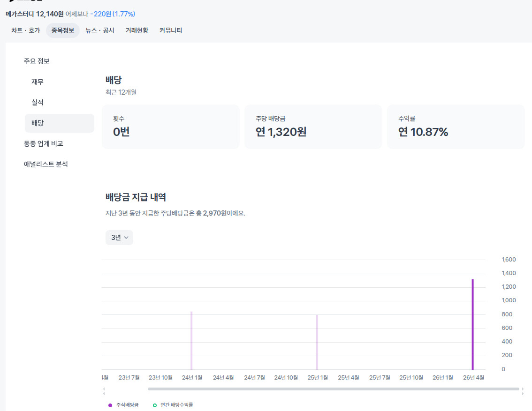Image resolution: width=532 pixels, height=411 pixels.
Task: Go to 애널리스트 분석 section
Action: [46, 164]
